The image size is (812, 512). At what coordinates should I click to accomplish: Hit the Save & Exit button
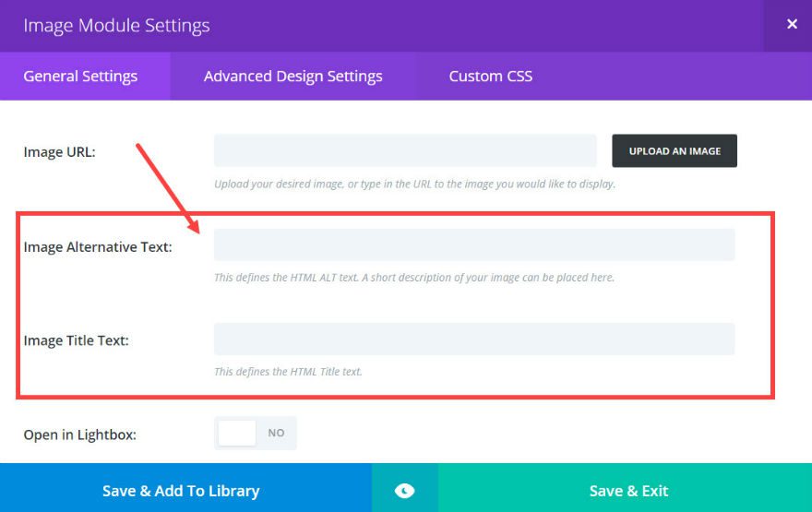click(x=628, y=491)
